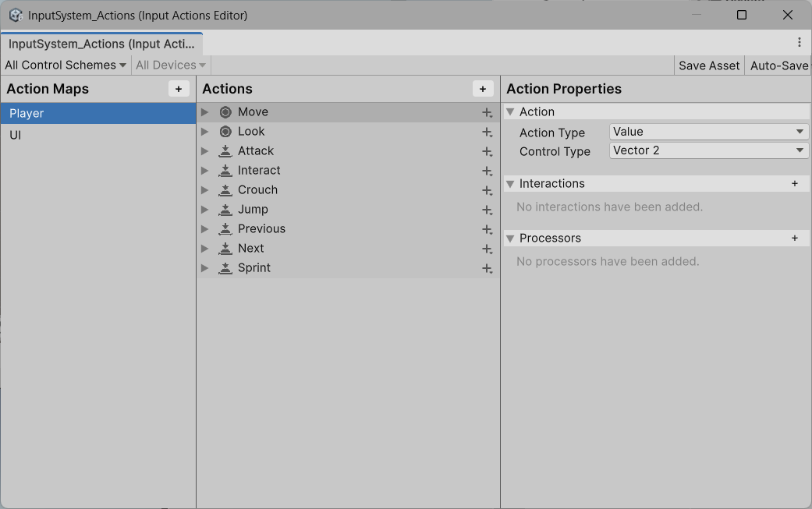Add a binding to the Sprint action
This screenshot has height=509, width=812.
(x=487, y=268)
